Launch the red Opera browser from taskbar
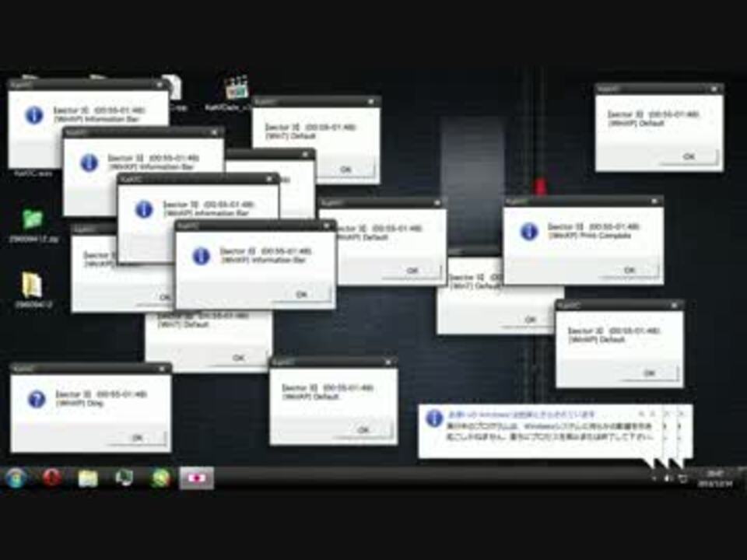747x560 pixels. point(52,478)
